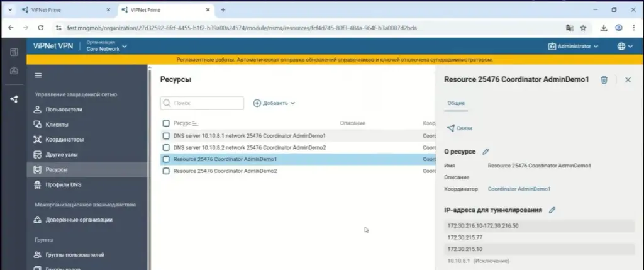Screen dimensions: 644x270
Task: Click IP range 172.30.216.10-172.30.216.50
Action: (539, 225)
